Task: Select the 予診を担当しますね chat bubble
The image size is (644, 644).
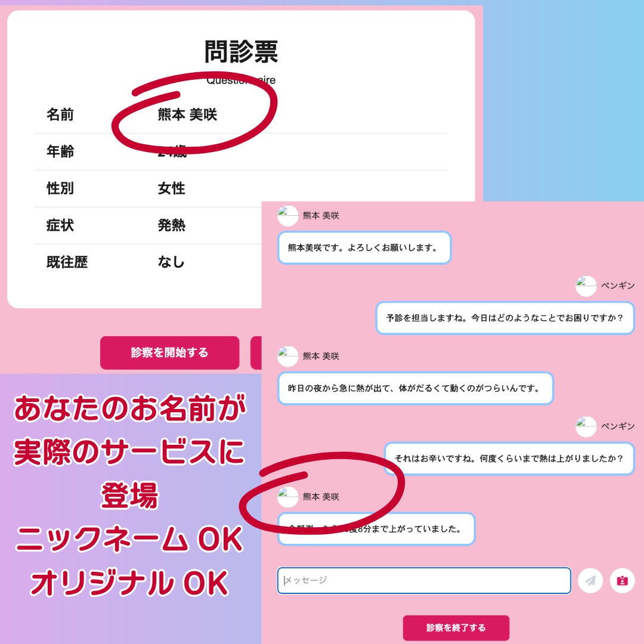Action: [x=505, y=318]
